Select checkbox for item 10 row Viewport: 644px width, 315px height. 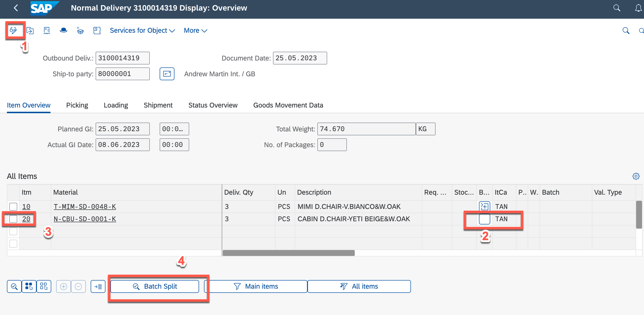point(13,206)
